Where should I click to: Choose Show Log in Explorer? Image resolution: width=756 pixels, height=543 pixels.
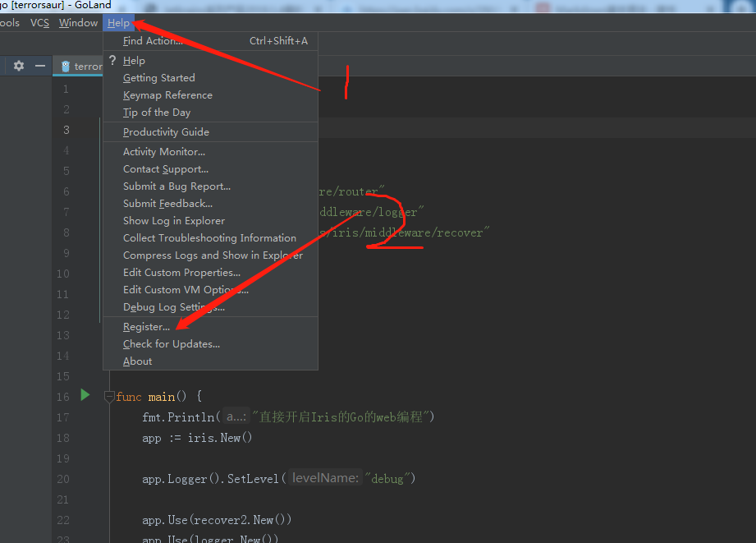210,221
